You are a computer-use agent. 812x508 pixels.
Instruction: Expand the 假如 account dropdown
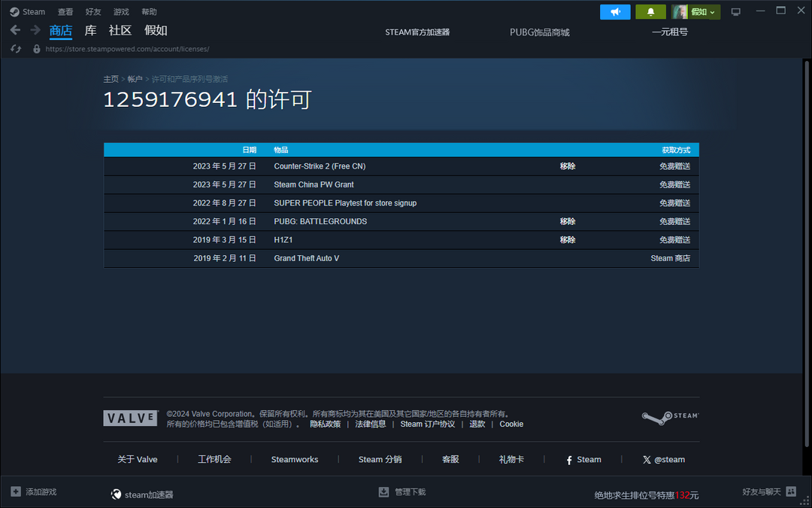[703, 12]
